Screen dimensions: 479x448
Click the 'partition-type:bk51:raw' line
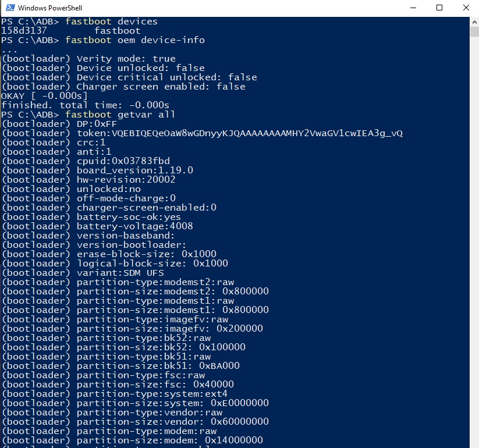(x=106, y=357)
